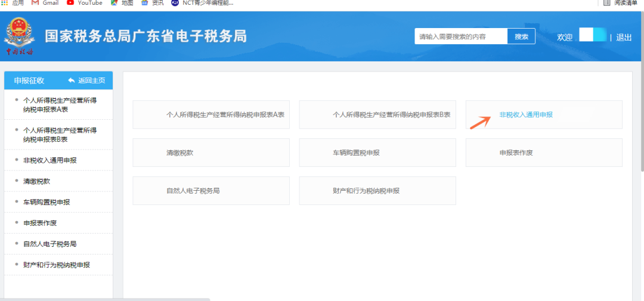Image resolution: width=644 pixels, height=301 pixels.
Task: Open the 自然人电子税务局 card
Action: pyautogui.click(x=211, y=191)
